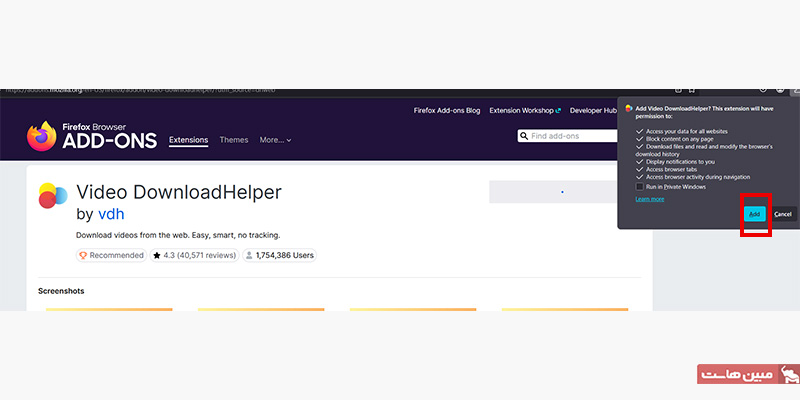
Task: Click the Recommended trophy badge
Action: click(x=83, y=256)
